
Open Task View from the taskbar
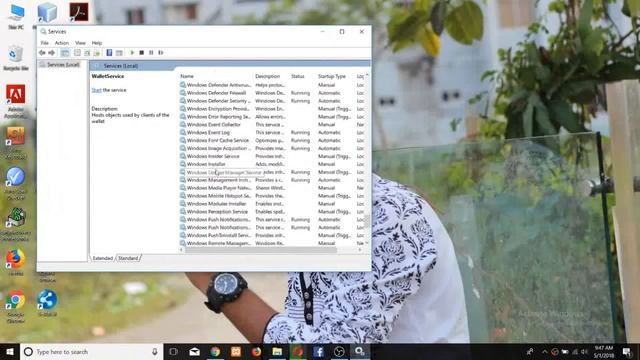click(x=173, y=352)
